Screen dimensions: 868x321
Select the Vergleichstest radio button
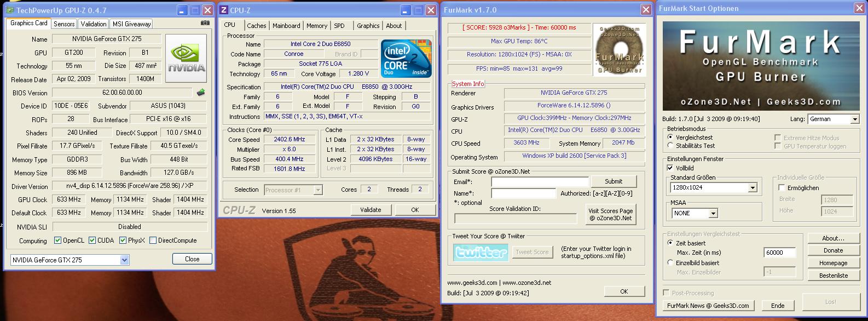click(670, 137)
